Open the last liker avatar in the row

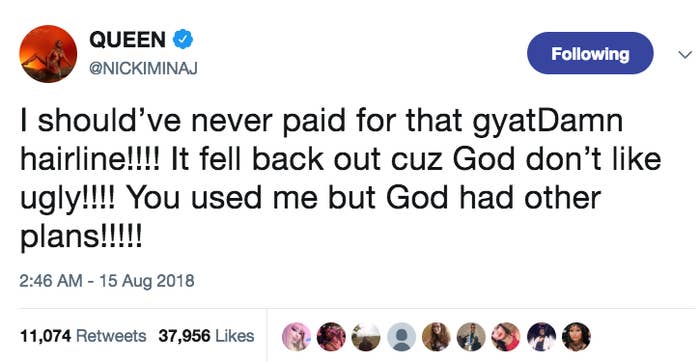[576, 337]
